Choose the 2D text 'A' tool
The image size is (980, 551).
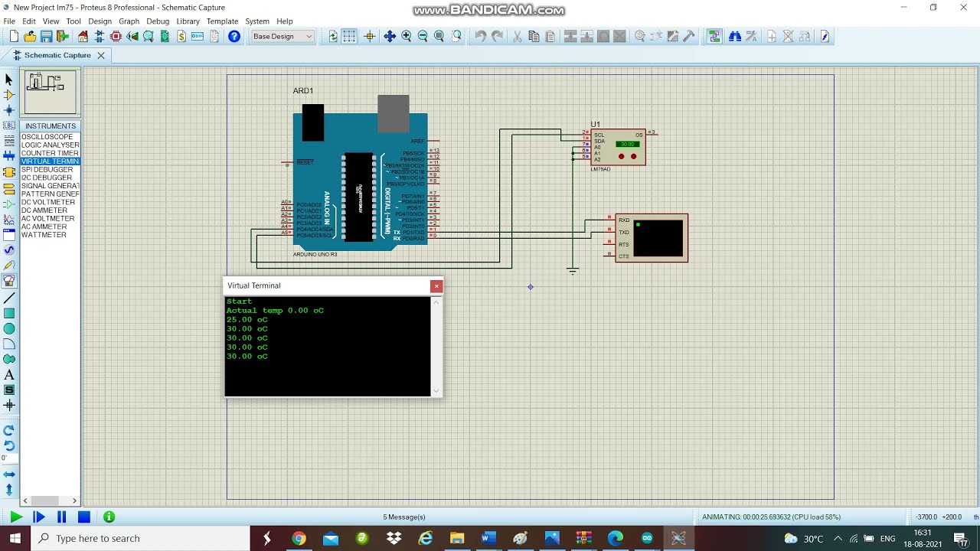[9, 375]
